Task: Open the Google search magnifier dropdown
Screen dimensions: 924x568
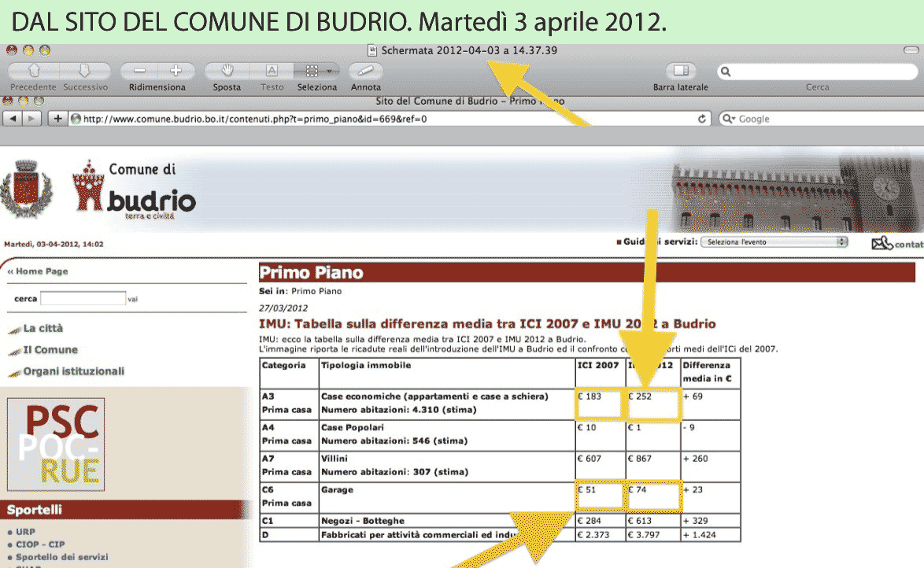Action: 729,119
